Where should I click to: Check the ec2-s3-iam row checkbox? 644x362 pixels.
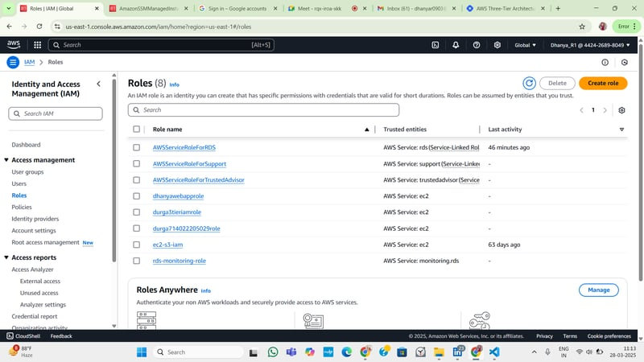[x=136, y=245]
